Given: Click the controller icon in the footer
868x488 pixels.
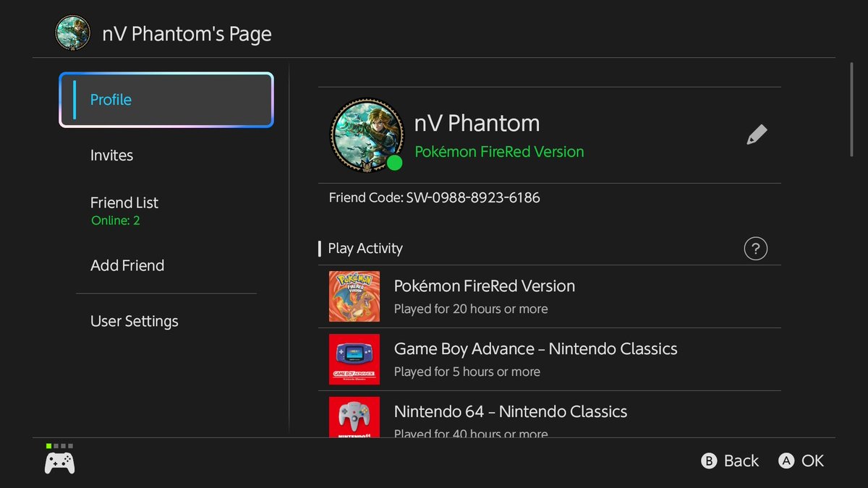Looking at the screenshot, I should [x=59, y=463].
